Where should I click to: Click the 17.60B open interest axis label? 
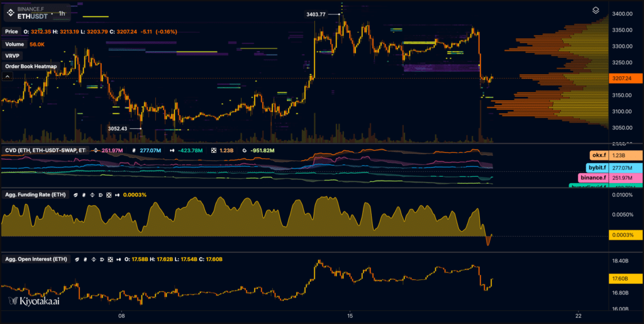(x=626, y=279)
